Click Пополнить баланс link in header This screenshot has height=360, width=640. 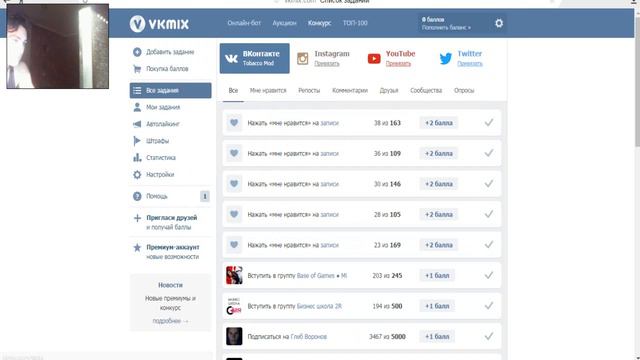tap(446, 28)
